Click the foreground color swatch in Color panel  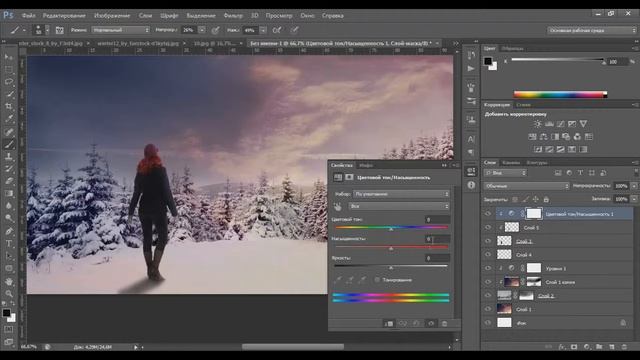[x=488, y=61]
